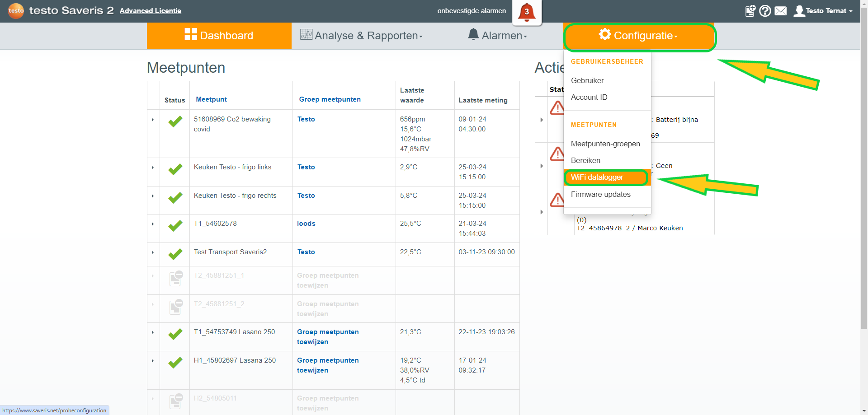Expand the T1_54602578 row
The width and height of the screenshot is (868, 415).
point(153,224)
